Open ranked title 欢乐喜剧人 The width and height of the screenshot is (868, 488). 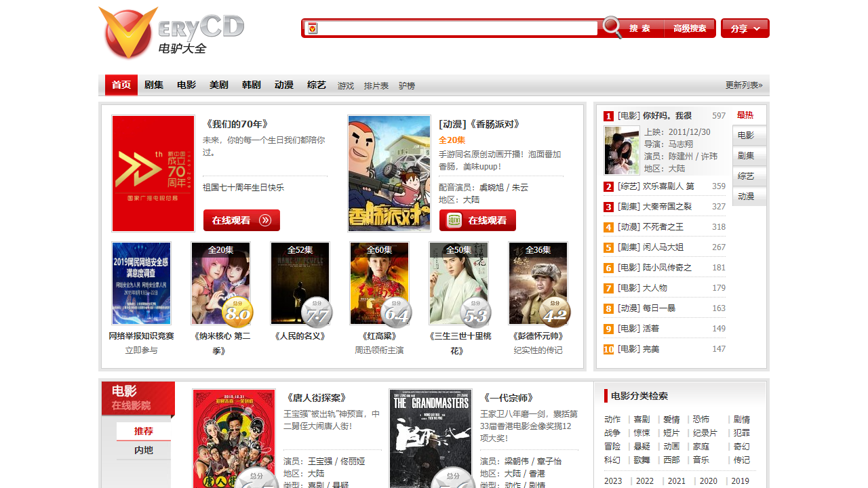(x=669, y=186)
